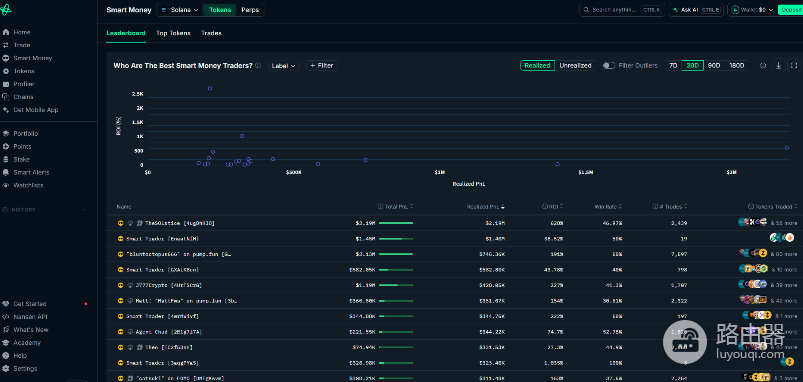803x382 pixels.
Task: Set the time range to 90D
Action: coord(714,66)
